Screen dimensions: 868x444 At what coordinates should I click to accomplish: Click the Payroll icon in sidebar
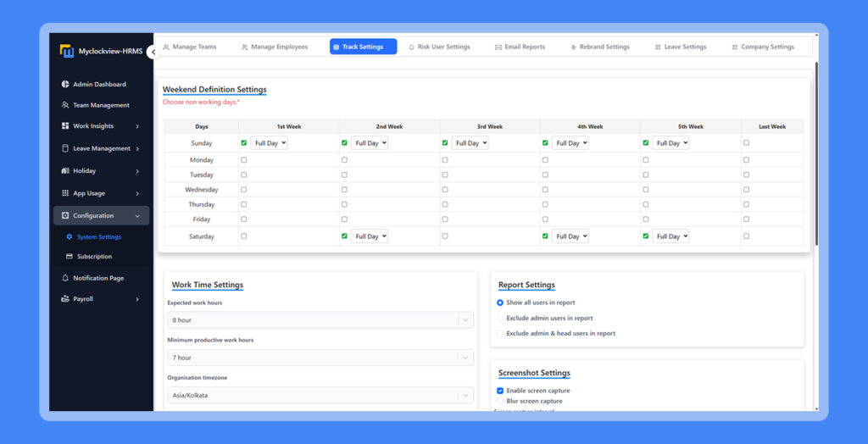tap(65, 299)
